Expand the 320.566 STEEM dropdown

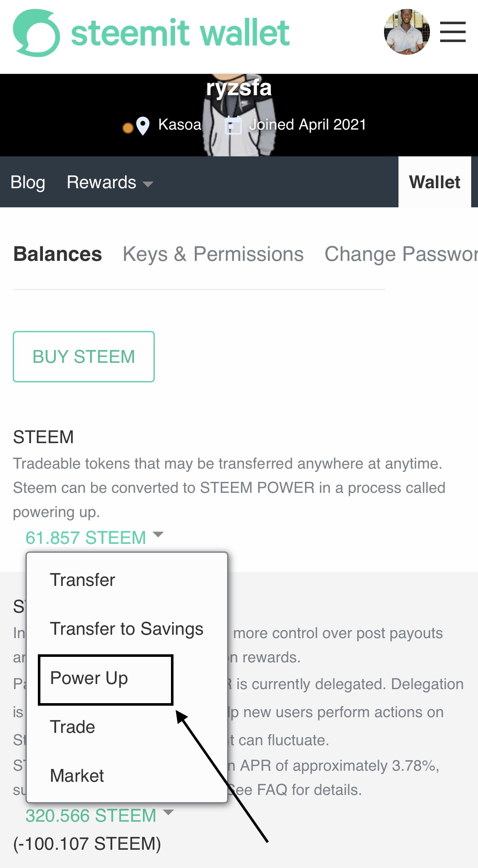99,815
